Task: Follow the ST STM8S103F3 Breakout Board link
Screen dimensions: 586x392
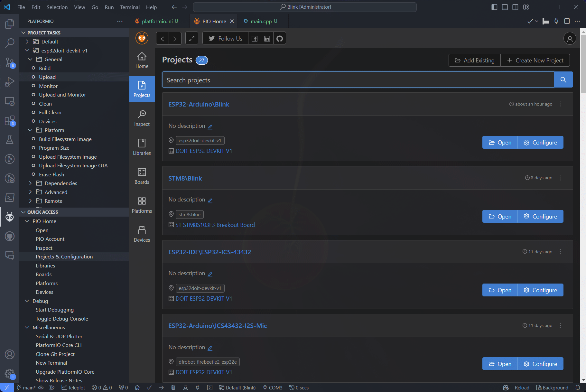Action: click(x=215, y=225)
